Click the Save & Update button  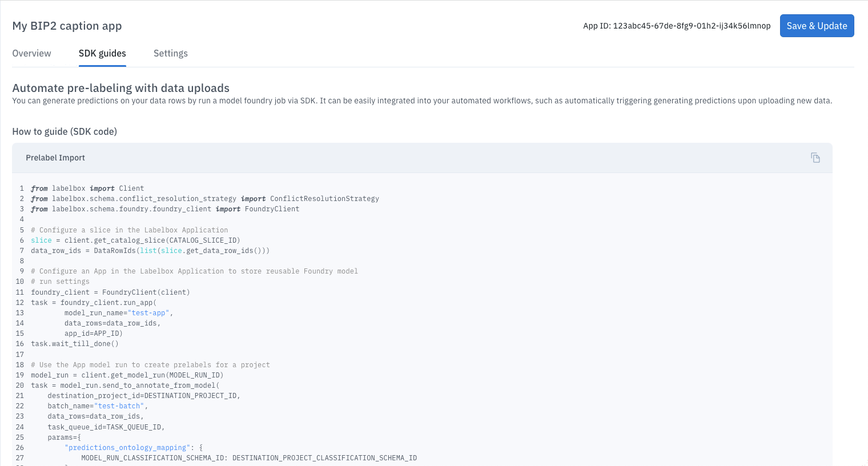tap(817, 26)
